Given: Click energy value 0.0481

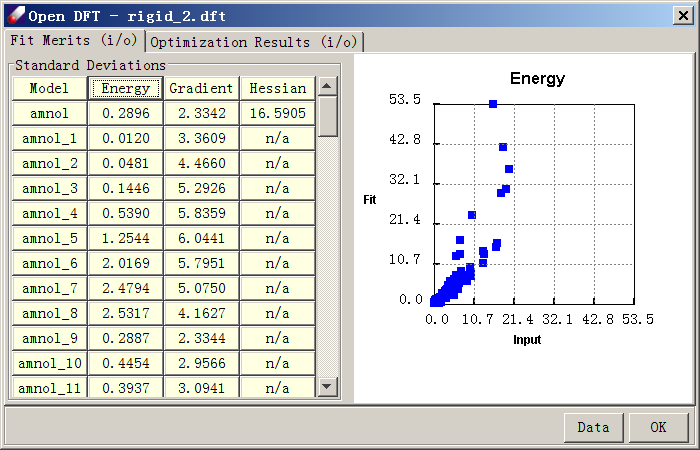Looking at the screenshot, I should click(x=125, y=163).
